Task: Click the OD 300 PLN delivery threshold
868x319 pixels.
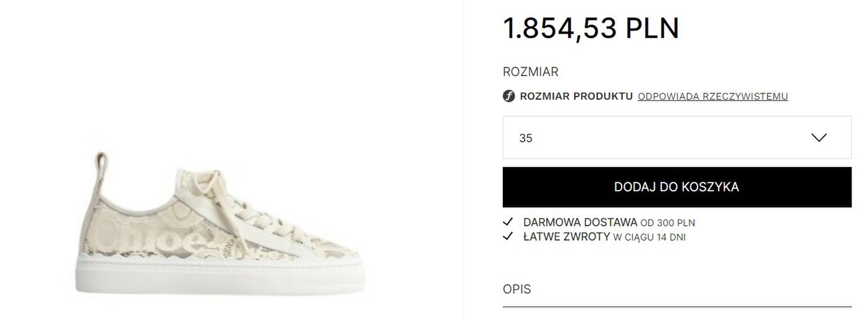Action: click(668, 223)
